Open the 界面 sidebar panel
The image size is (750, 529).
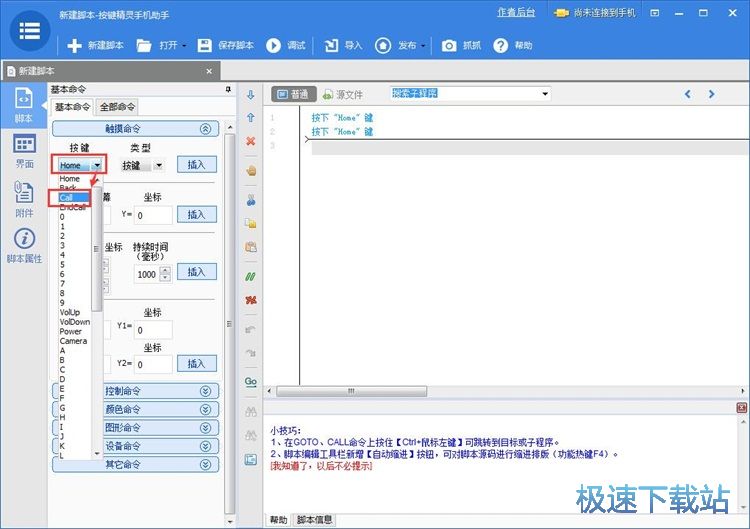point(24,151)
